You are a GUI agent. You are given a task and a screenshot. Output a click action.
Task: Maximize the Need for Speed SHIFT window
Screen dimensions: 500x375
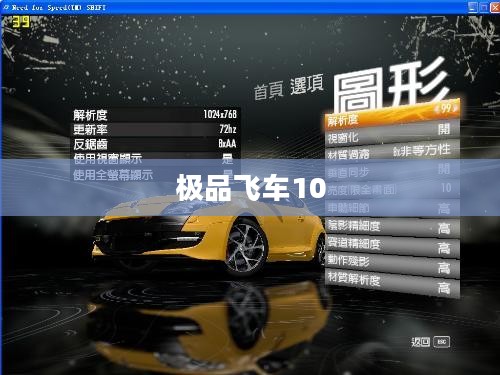click(x=483, y=7)
